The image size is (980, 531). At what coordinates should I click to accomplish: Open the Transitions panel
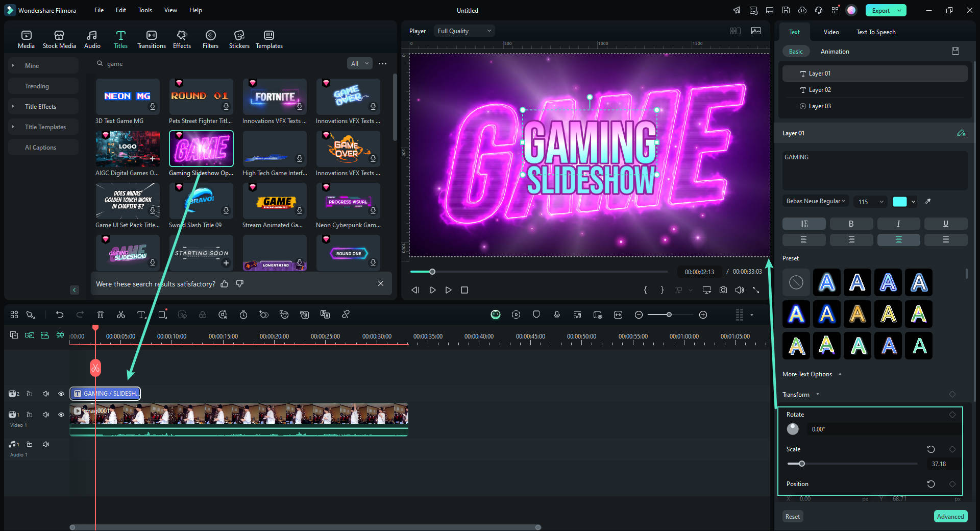pos(152,39)
